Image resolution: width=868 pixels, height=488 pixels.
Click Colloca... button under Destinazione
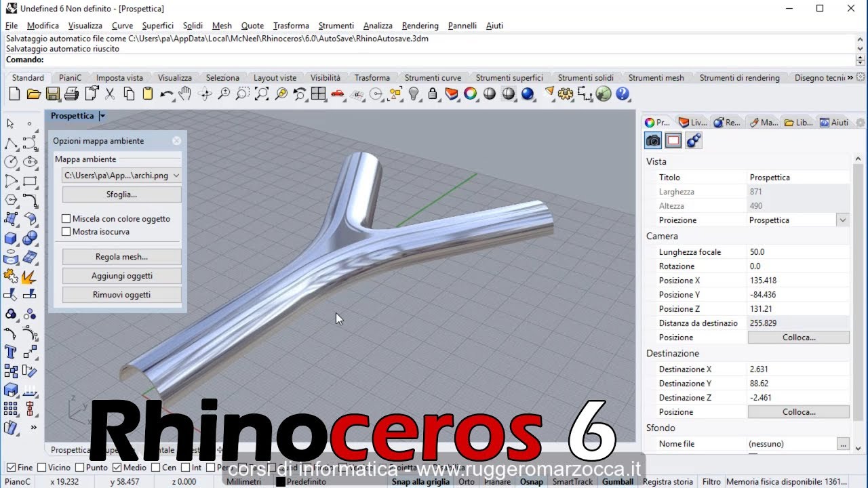pos(799,412)
